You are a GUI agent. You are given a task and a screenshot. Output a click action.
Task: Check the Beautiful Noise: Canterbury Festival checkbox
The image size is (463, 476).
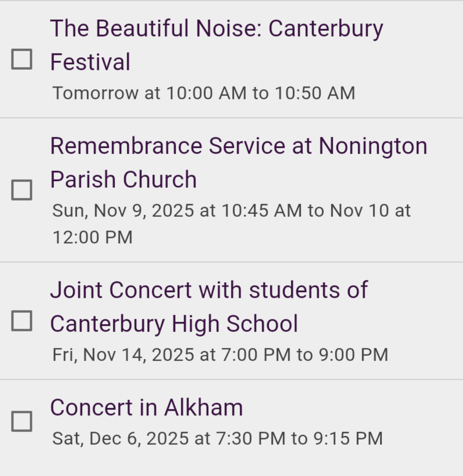point(22,59)
